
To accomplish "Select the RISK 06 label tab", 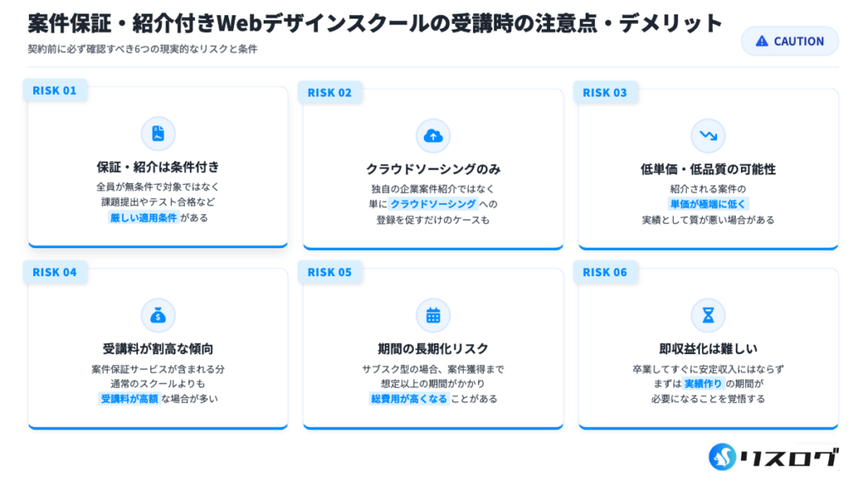I will (605, 272).
